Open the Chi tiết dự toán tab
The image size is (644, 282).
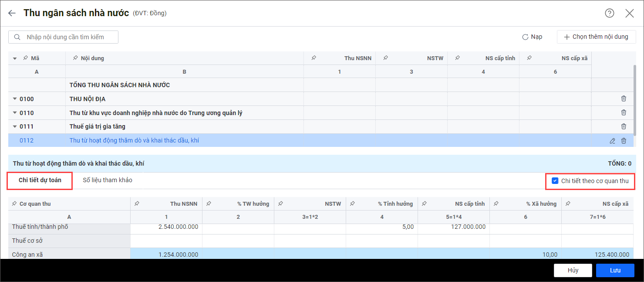coord(40,180)
